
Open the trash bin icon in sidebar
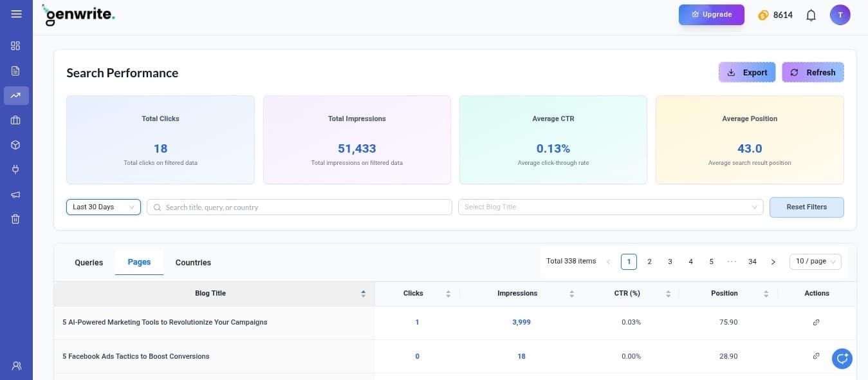[16, 219]
